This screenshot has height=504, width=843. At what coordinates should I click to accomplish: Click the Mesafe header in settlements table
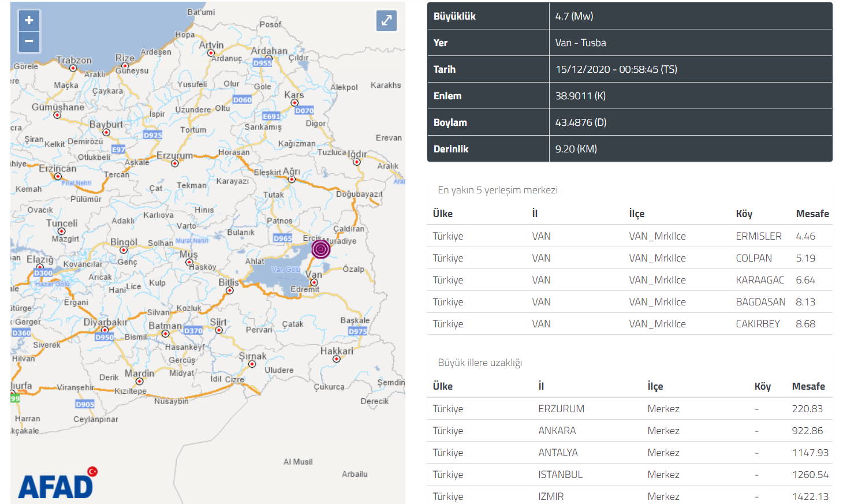click(812, 214)
